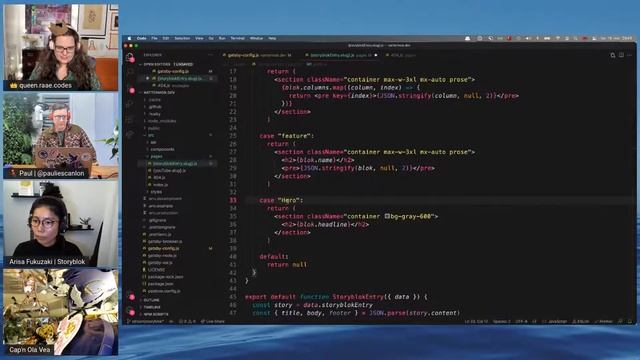
Task: Switch to the 404.js editor tab
Action: 402,55
